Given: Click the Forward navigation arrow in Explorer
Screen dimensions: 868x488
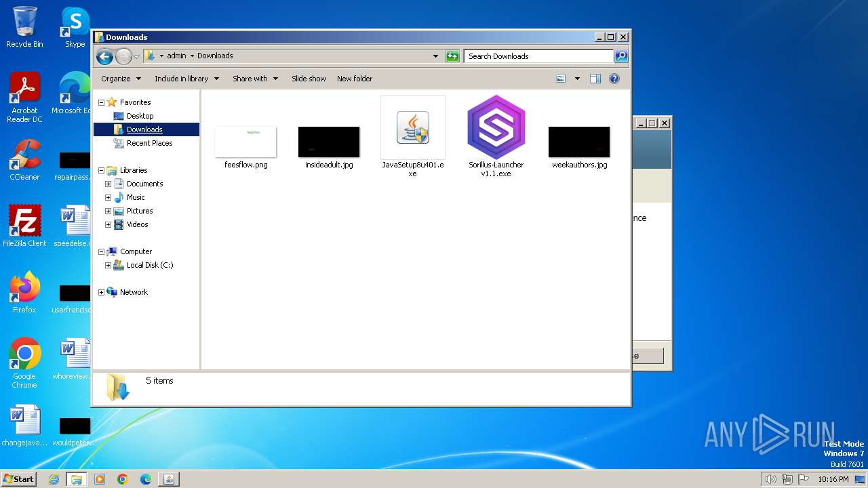Looking at the screenshot, I should (x=123, y=56).
